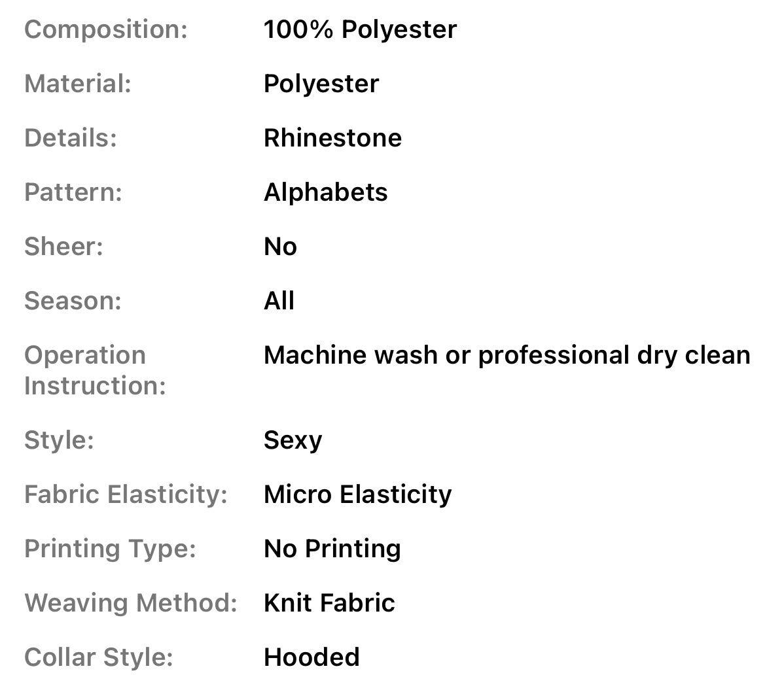Click the "Polyester" value beside Material

click(x=321, y=84)
